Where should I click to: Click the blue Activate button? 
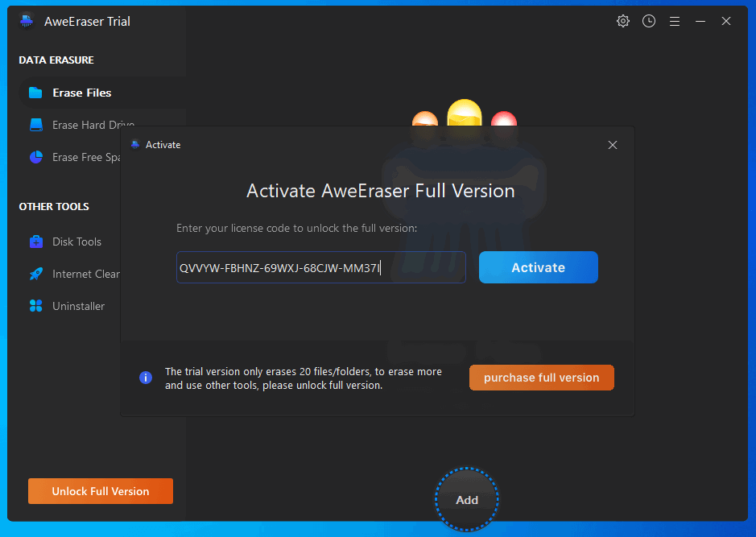[x=538, y=267]
